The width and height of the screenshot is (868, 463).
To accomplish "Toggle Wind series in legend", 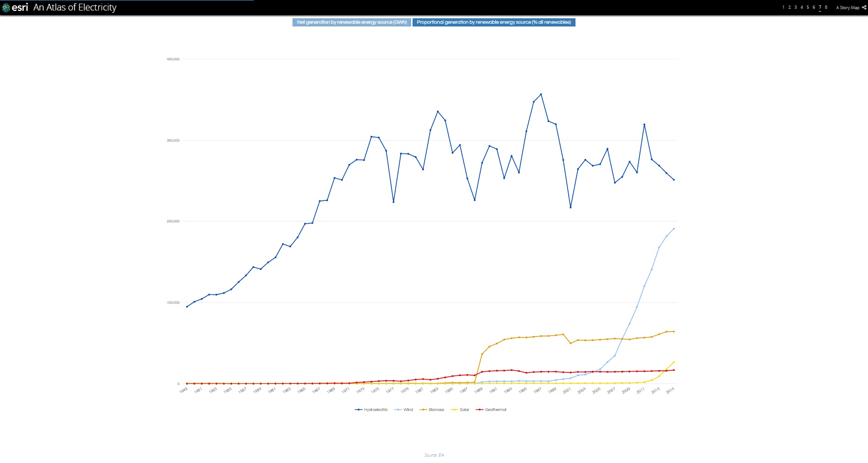I will click(404, 410).
